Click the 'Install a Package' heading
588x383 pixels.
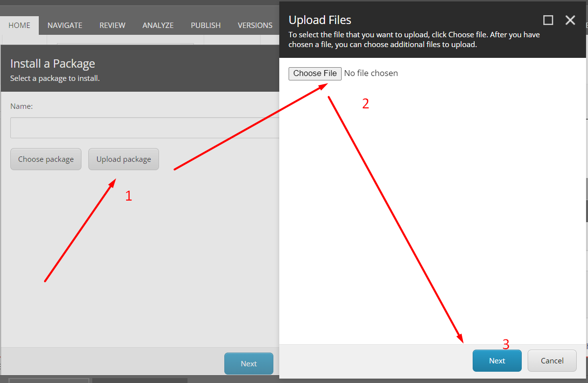coord(53,64)
